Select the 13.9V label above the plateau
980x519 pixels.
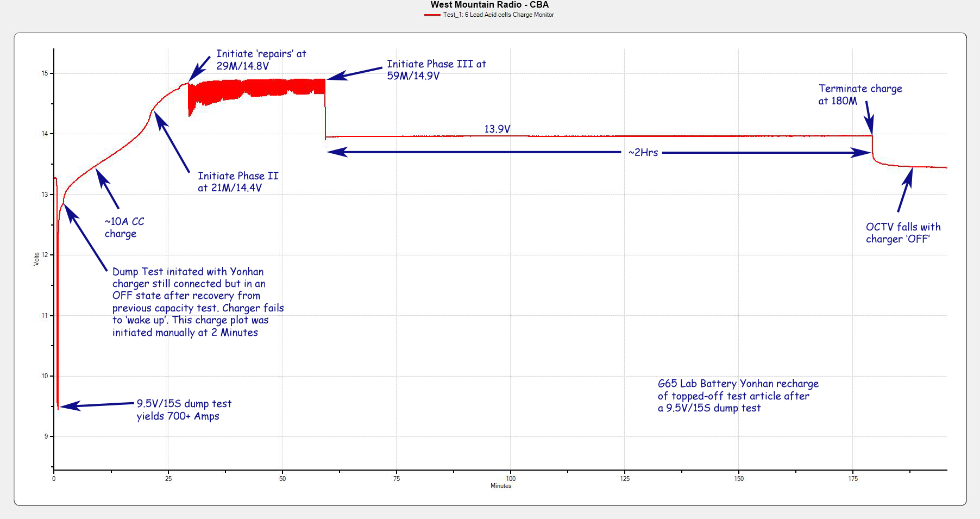497,129
